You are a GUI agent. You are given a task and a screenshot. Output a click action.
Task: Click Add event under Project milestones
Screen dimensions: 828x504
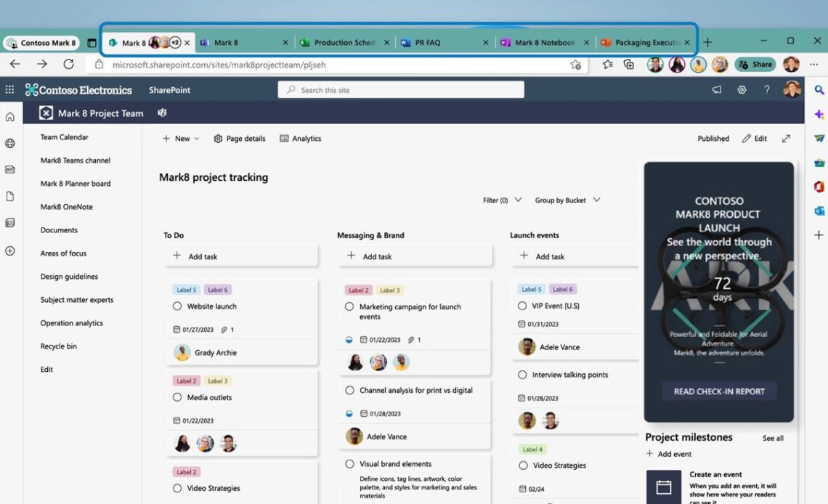pos(668,454)
